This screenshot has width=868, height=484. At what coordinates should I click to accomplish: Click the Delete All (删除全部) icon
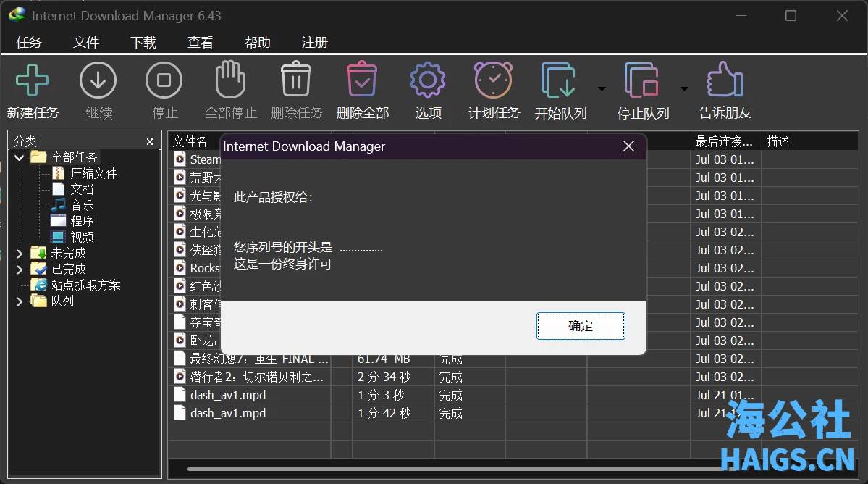(x=362, y=79)
